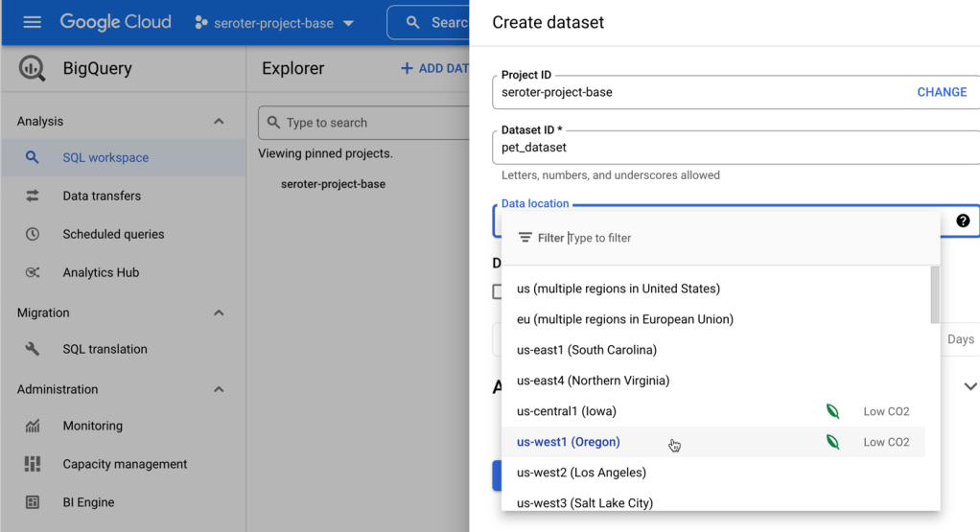This screenshot has height=532, width=980.
Task: Open SQL workspace in sidebar
Action: [x=105, y=158]
